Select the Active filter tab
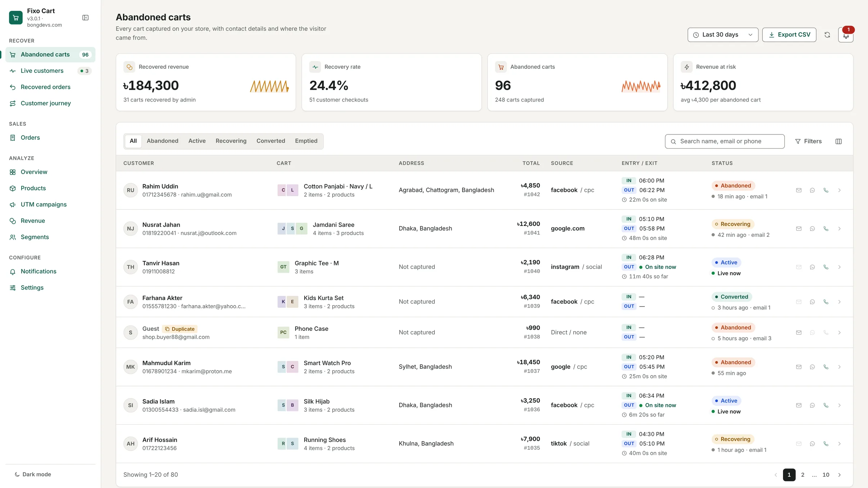868x488 pixels. (x=197, y=141)
